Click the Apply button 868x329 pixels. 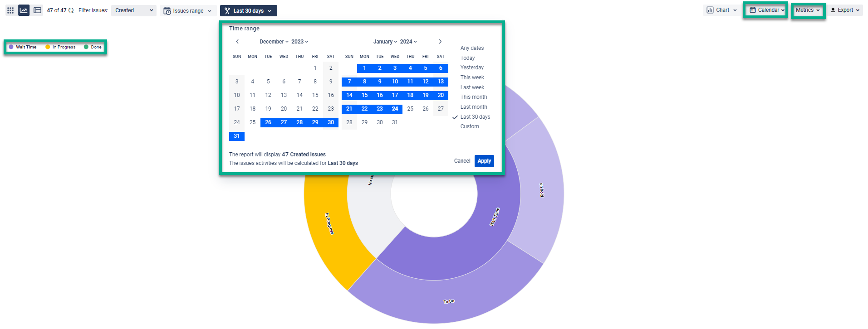click(484, 161)
